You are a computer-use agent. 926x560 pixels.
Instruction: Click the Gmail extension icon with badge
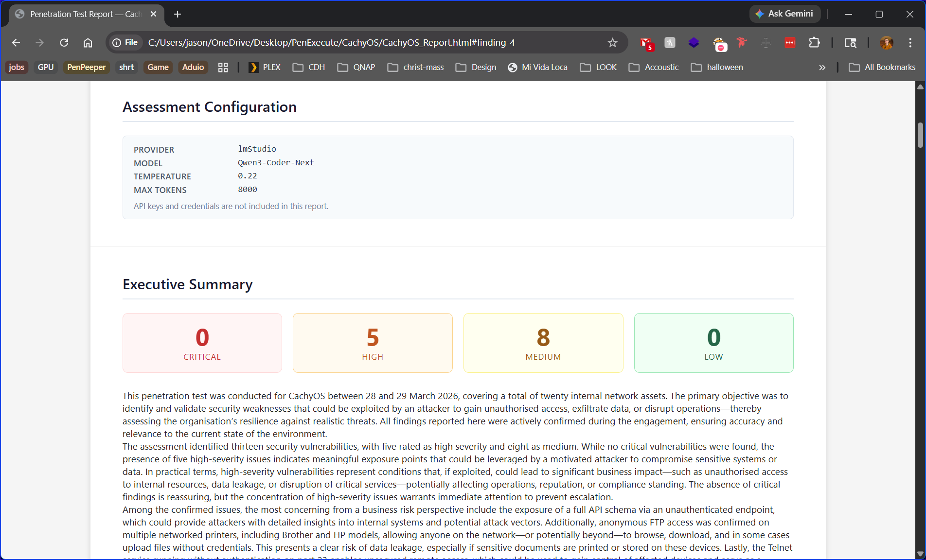tap(646, 43)
